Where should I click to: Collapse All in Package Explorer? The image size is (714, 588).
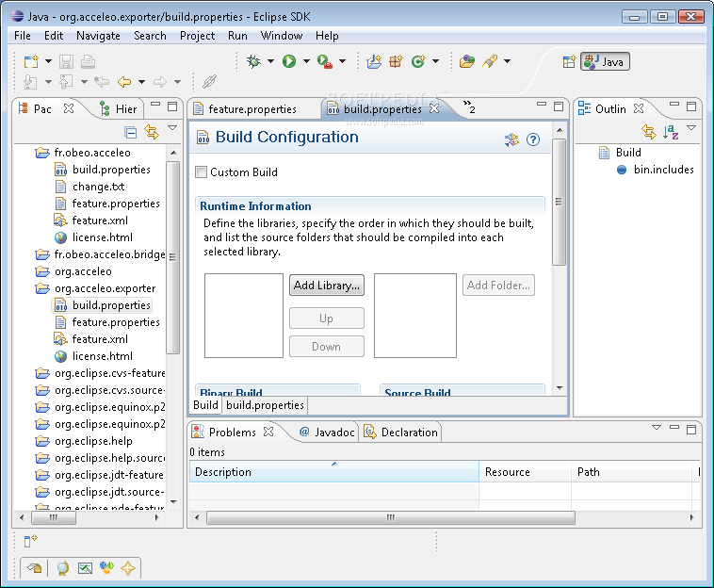point(131,132)
